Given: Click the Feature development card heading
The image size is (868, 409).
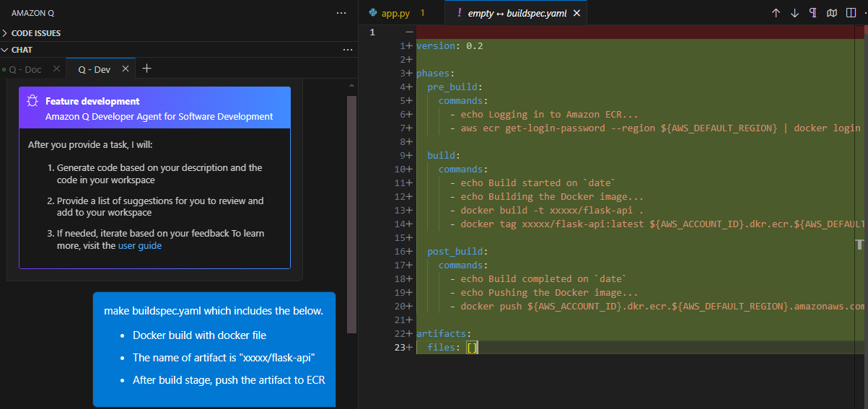Looking at the screenshot, I should point(92,101).
